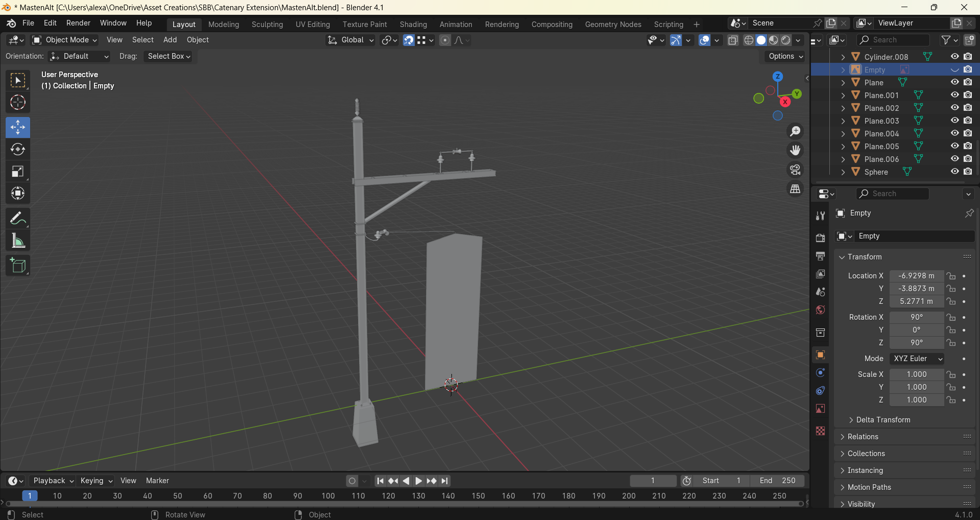Image resolution: width=980 pixels, height=520 pixels.
Task: Hide Plane.003 using its eye icon
Action: click(954, 121)
